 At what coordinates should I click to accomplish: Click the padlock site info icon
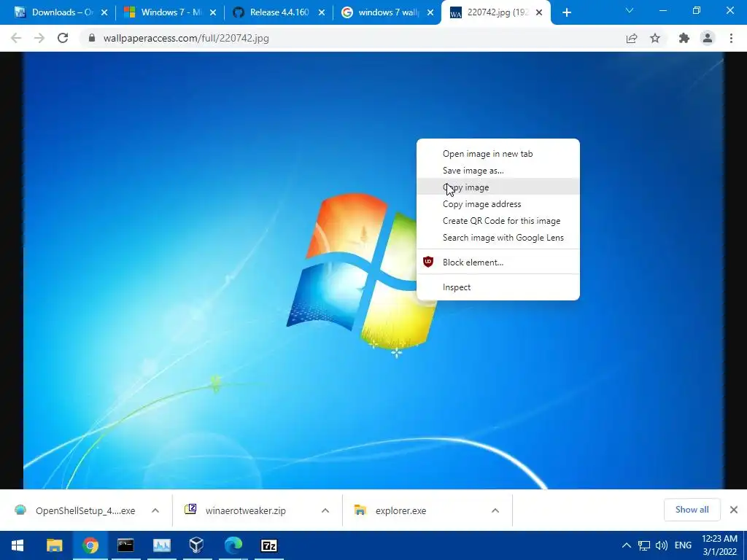tap(92, 38)
